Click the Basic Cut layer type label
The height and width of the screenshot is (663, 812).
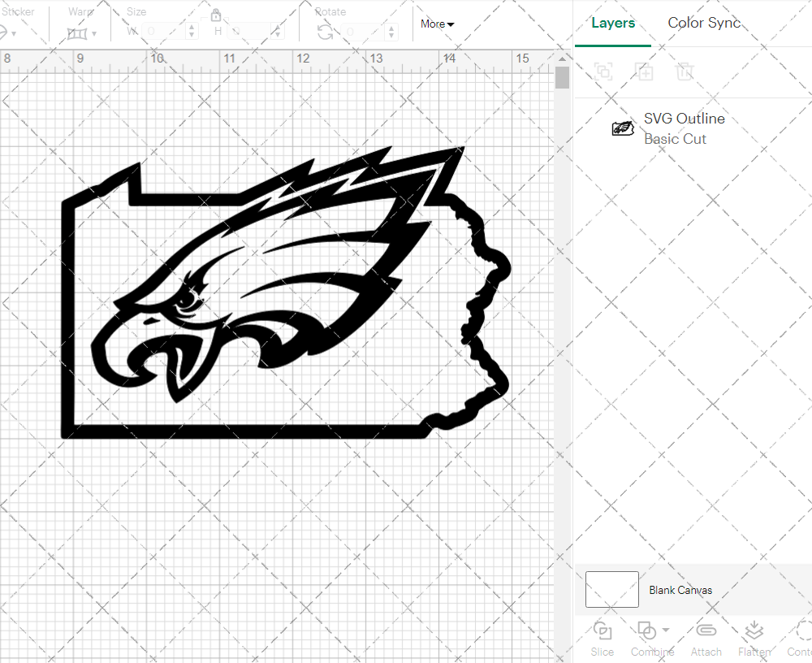pos(675,139)
